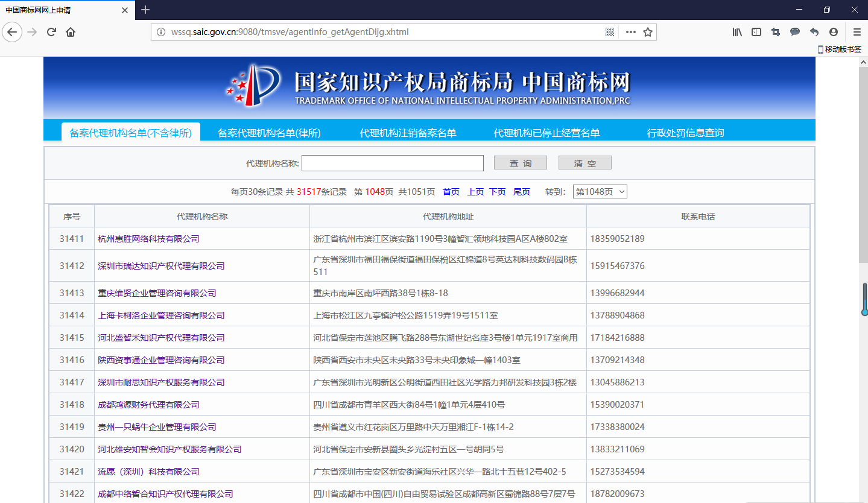This screenshot has height=503, width=868.
Task: Toggle the sidebar view icon
Action: (x=756, y=32)
